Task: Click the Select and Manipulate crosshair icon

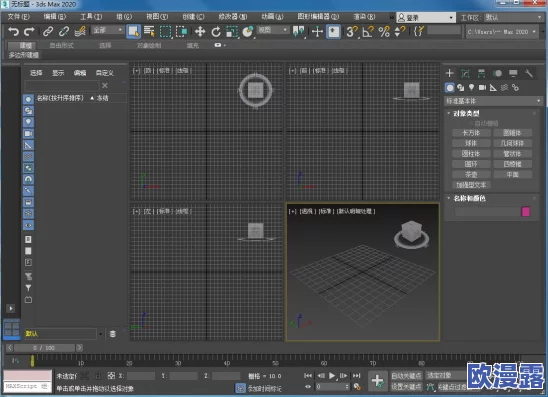Action: [x=317, y=31]
